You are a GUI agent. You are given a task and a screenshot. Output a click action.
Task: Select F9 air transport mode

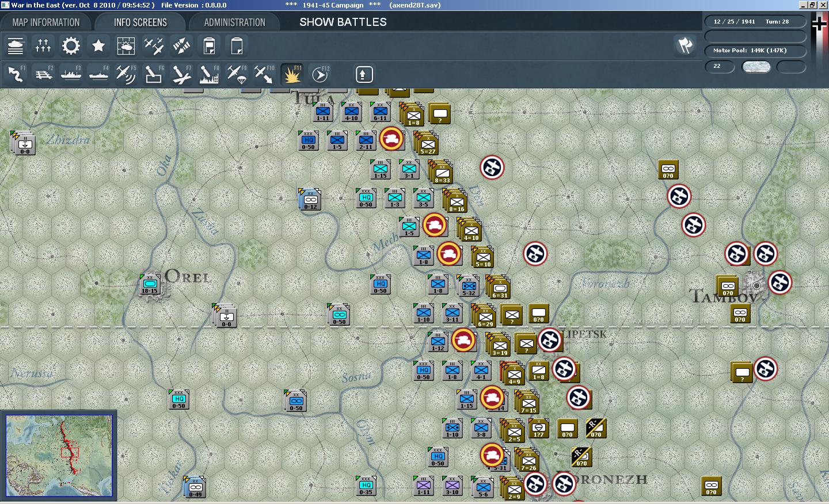[237, 74]
